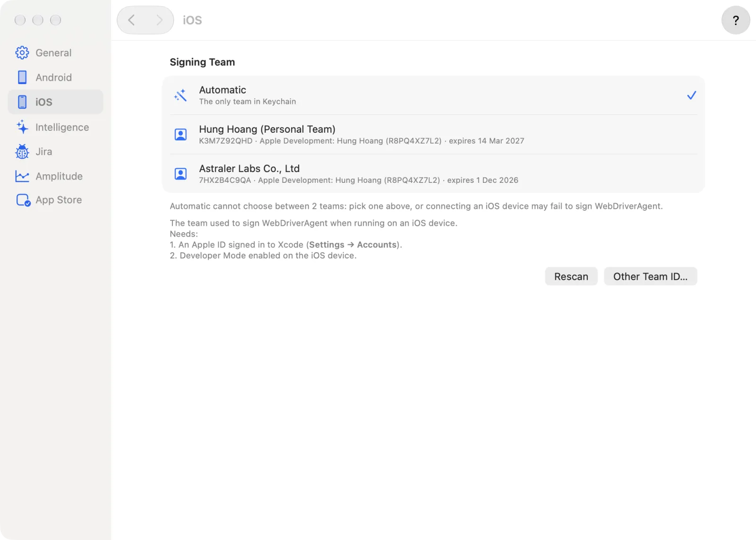Click the Other Team ID... button
Image resolution: width=756 pixels, height=540 pixels.
650,276
